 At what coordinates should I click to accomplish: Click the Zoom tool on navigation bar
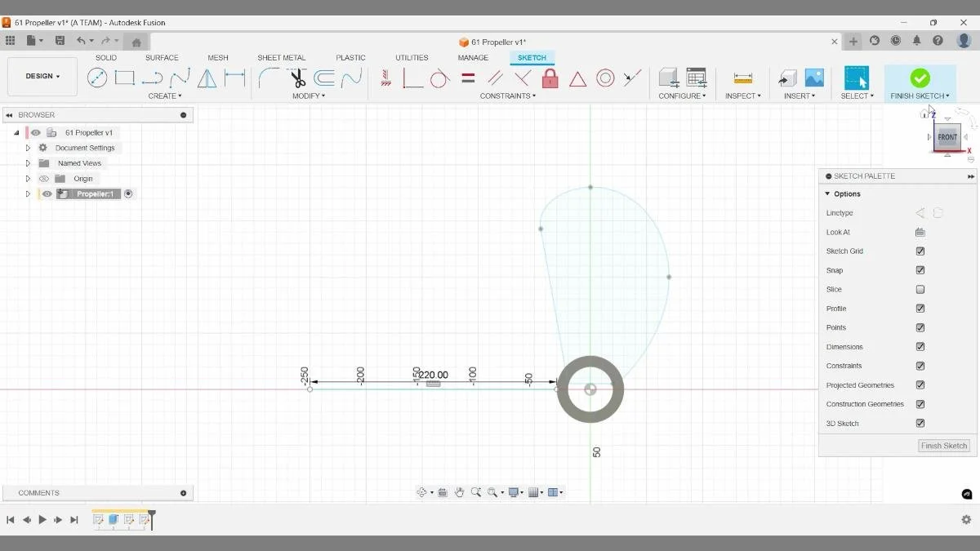(x=476, y=491)
